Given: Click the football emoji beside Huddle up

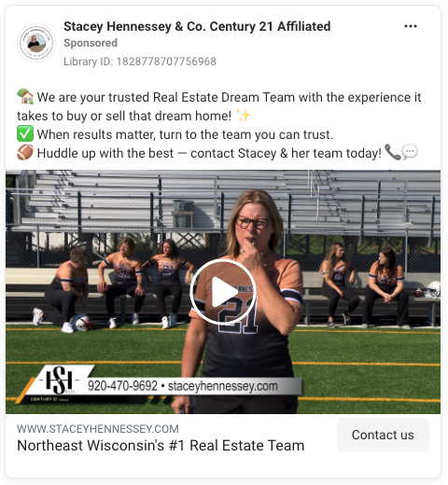Looking at the screenshot, I should coord(25,153).
